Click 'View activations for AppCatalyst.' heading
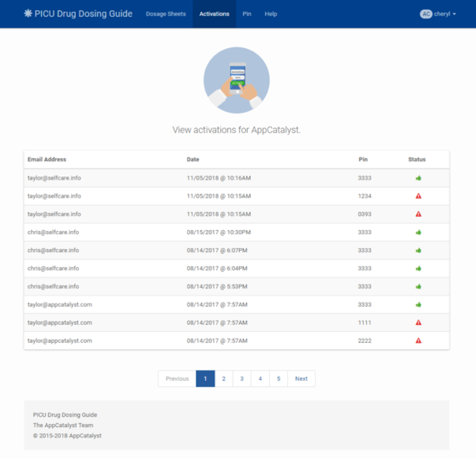Screen dimensions: 476x459 pyautogui.click(x=236, y=130)
